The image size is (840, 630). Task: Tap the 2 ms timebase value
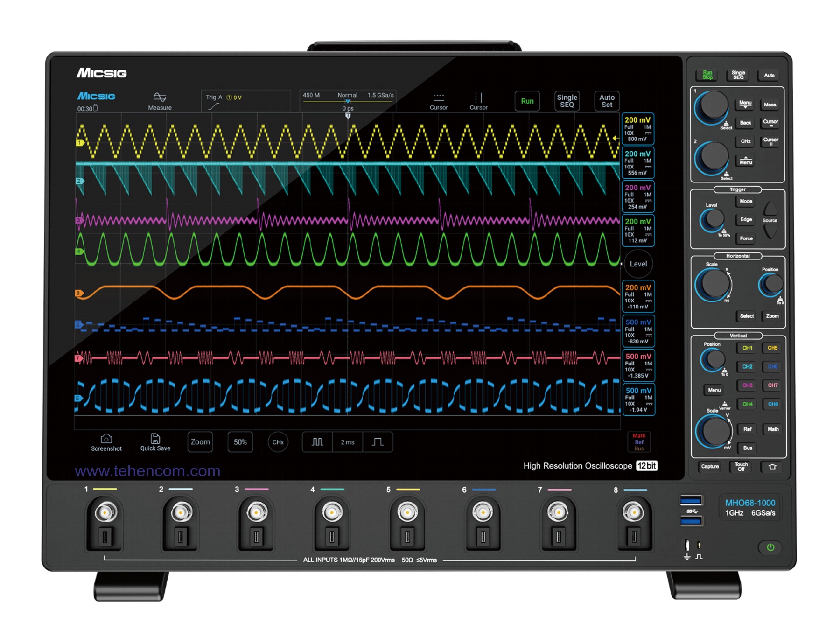(x=348, y=442)
